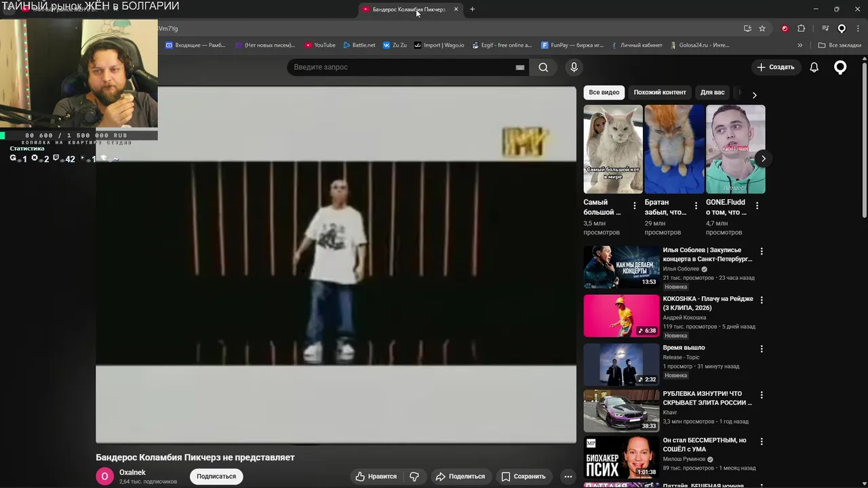Open the РУБЛЕВКА 38:33 video thumbnail
This screenshot has height=488, width=868.
pyautogui.click(x=621, y=411)
